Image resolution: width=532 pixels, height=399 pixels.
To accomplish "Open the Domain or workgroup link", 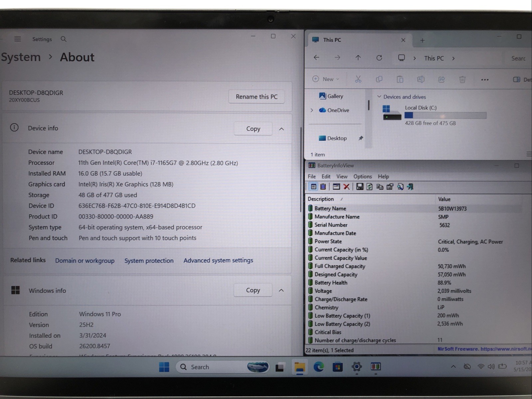I will click(x=85, y=261).
